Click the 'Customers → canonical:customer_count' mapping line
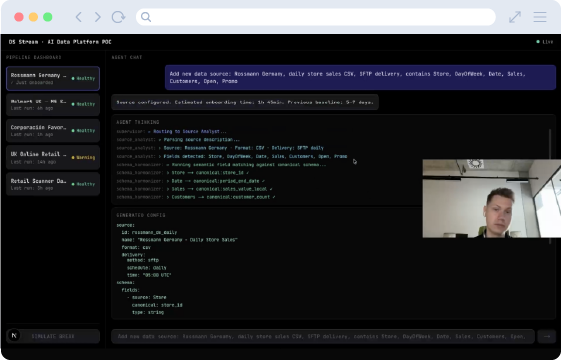 tap(196, 197)
